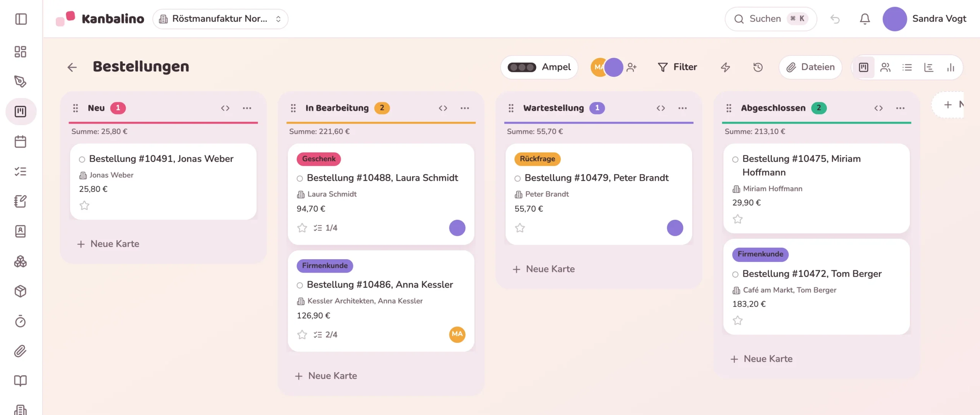Open the Dateien files button

tap(810, 67)
